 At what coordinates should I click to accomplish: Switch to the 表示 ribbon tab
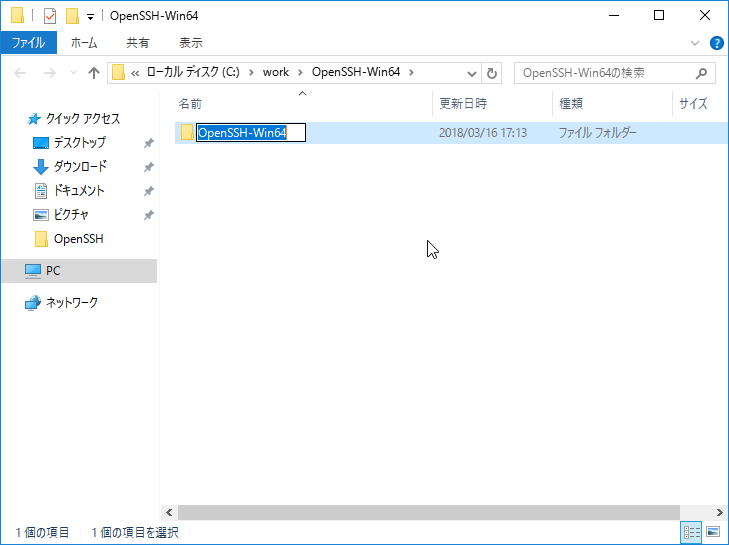coord(191,43)
